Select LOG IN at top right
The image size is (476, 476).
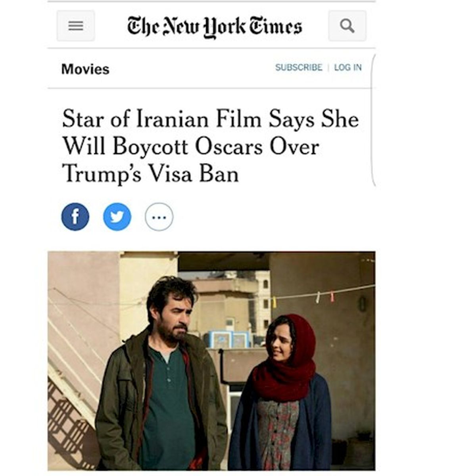348,67
